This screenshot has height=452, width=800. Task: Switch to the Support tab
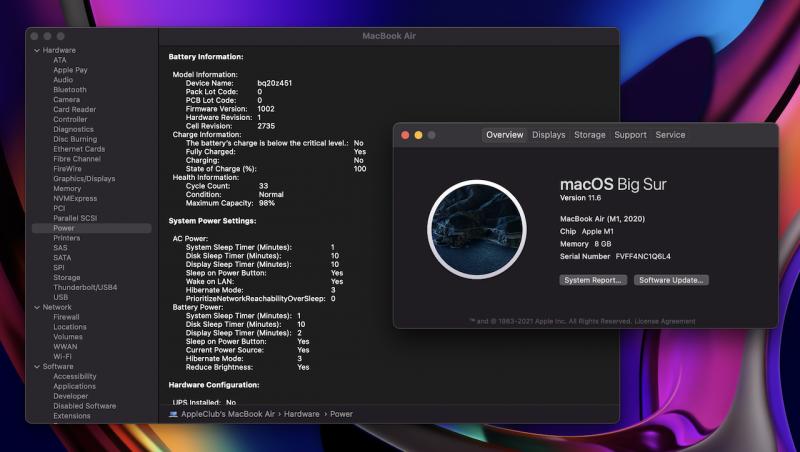(x=630, y=135)
